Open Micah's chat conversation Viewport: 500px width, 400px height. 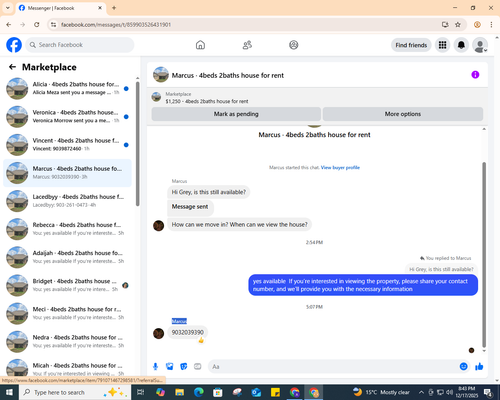(68, 368)
